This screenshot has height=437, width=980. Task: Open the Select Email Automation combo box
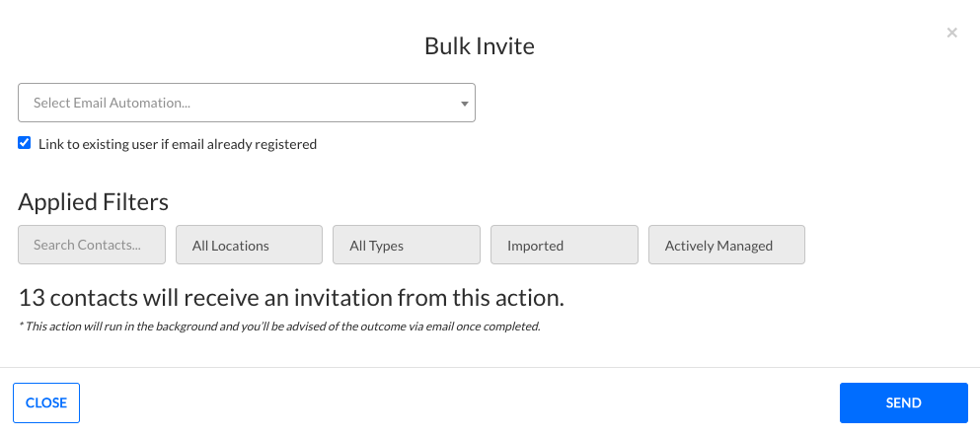[247, 103]
